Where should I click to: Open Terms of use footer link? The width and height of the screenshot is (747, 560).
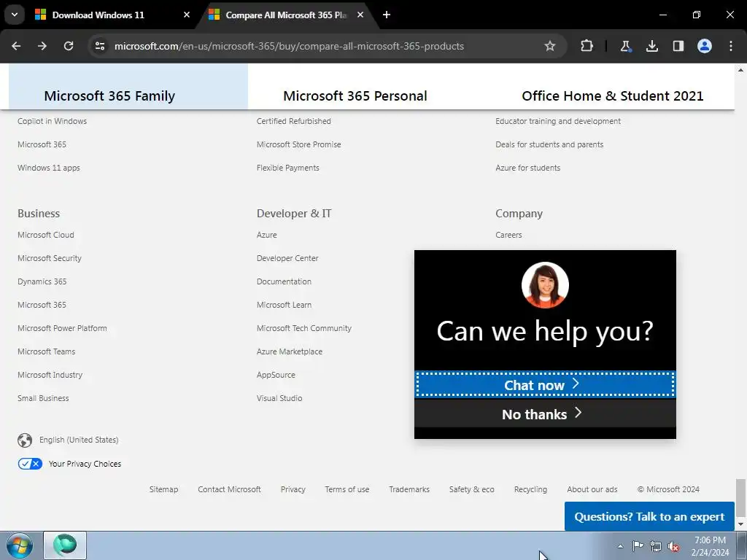(347, 489)
